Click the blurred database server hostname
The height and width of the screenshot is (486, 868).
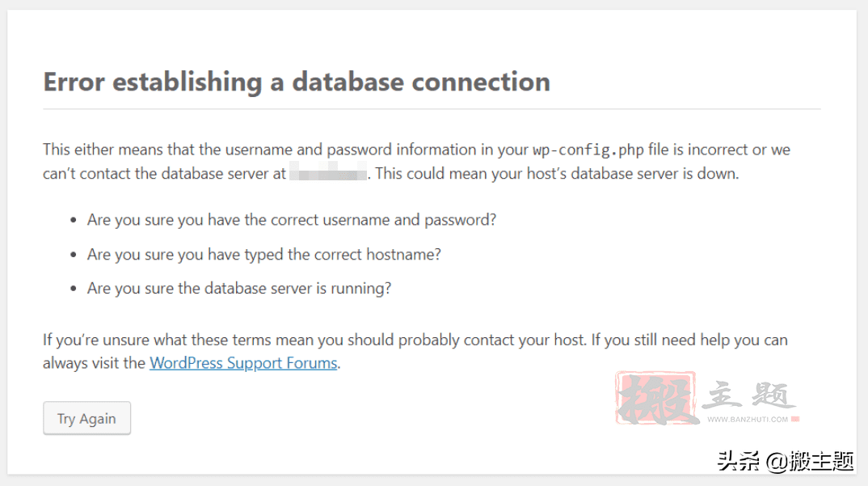click(x=327, y=171)
